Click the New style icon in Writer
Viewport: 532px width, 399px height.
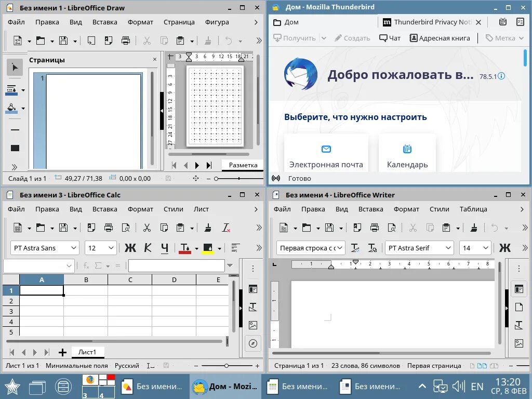[373, 248]
